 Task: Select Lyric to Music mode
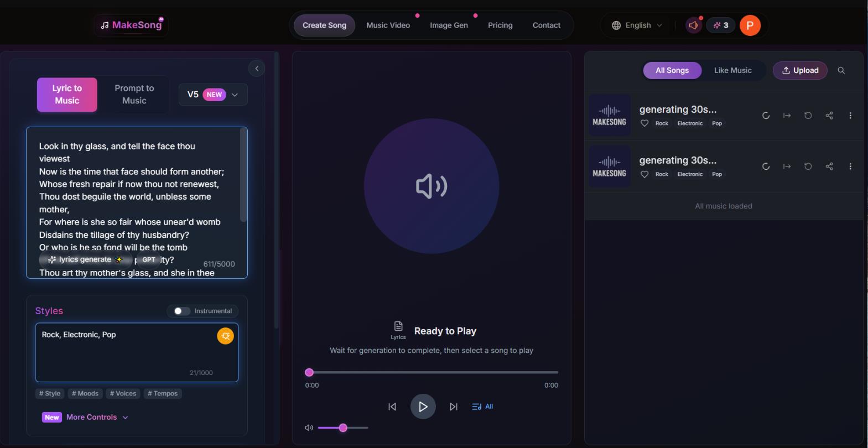pyautogui.click(x=67, y=95)
